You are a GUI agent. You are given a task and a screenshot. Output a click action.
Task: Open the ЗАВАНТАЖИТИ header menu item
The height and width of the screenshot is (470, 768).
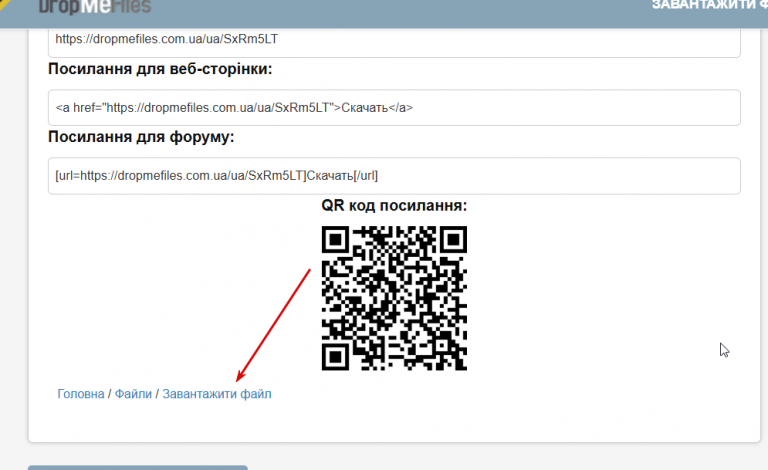[710, 5]
